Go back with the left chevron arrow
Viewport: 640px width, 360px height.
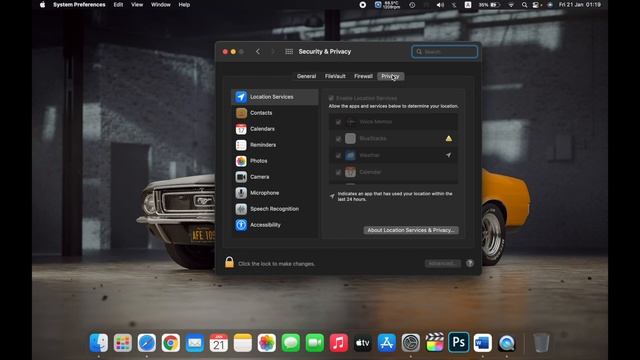pyautogui.click(x=258, y=51)
